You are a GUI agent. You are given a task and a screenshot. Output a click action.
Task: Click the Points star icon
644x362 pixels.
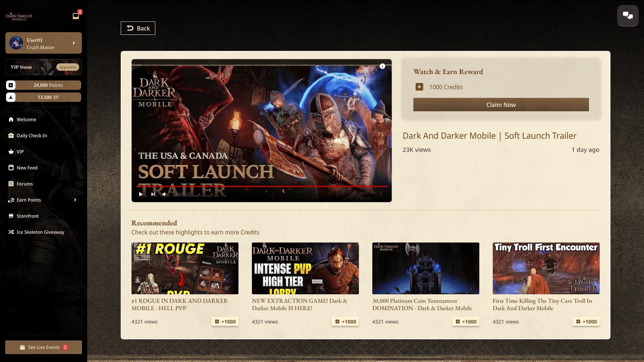pos(11,85)
